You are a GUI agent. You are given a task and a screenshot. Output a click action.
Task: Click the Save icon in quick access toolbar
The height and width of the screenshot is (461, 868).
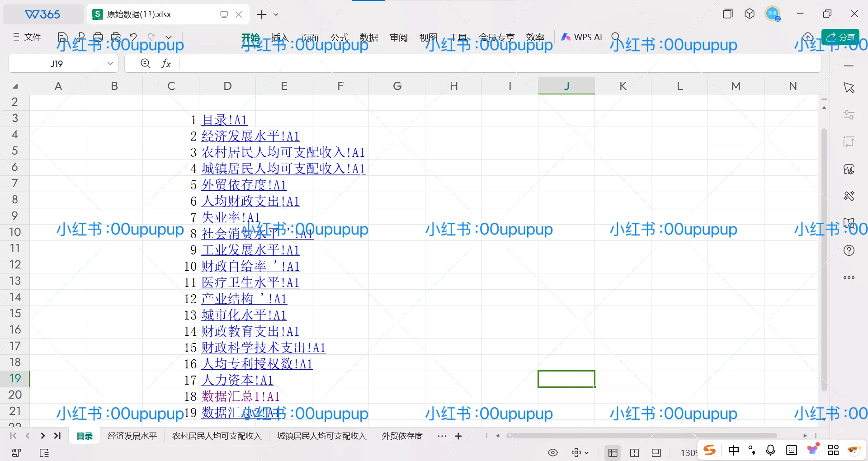(62, 37)
